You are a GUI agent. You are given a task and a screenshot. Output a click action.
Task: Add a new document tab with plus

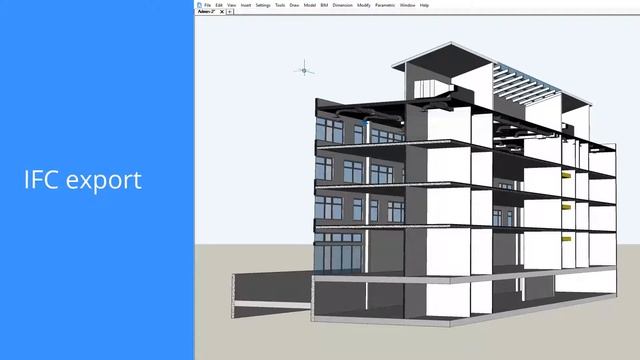coord(230,12)
